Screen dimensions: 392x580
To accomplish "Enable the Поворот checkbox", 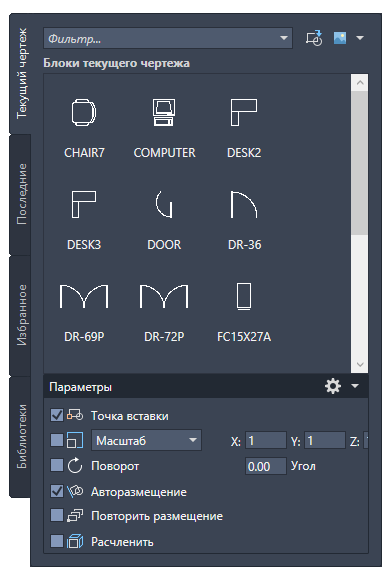I will [57, 465].
